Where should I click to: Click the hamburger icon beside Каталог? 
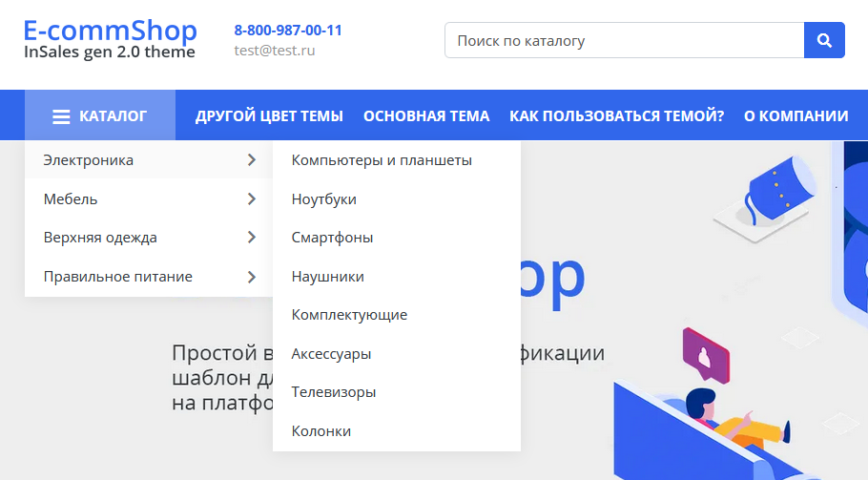(x=61, y=116)
